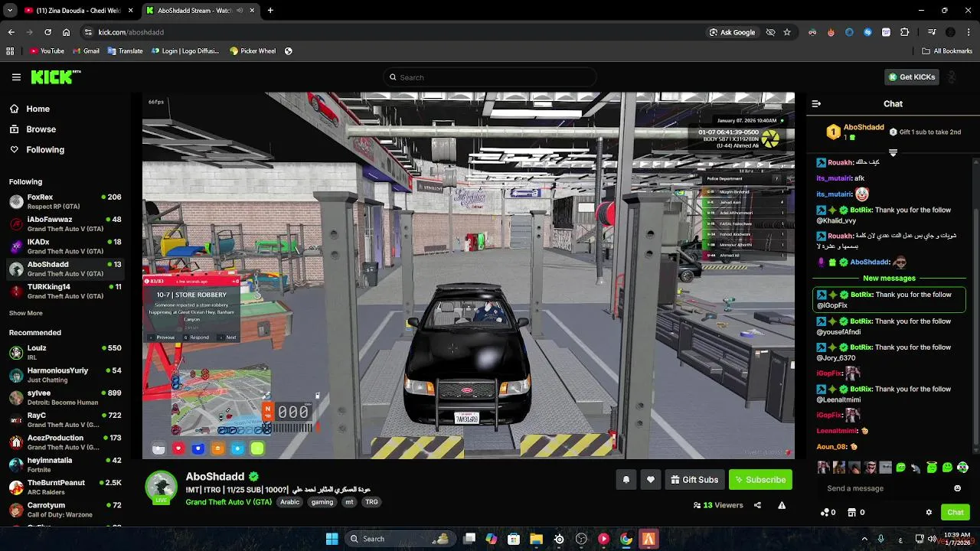Follow the channel with heart button
The height and width of the screenshot is (551, 980).
point(650,480)
